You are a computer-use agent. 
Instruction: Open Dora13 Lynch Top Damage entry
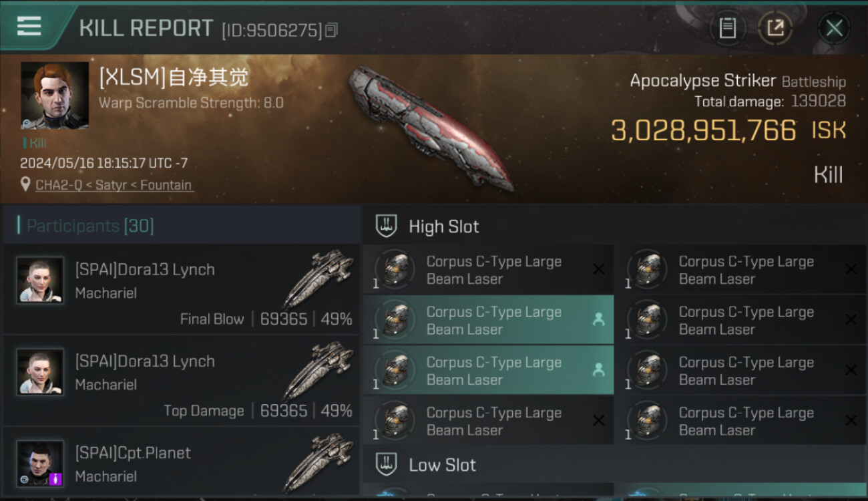click(182, 381)
